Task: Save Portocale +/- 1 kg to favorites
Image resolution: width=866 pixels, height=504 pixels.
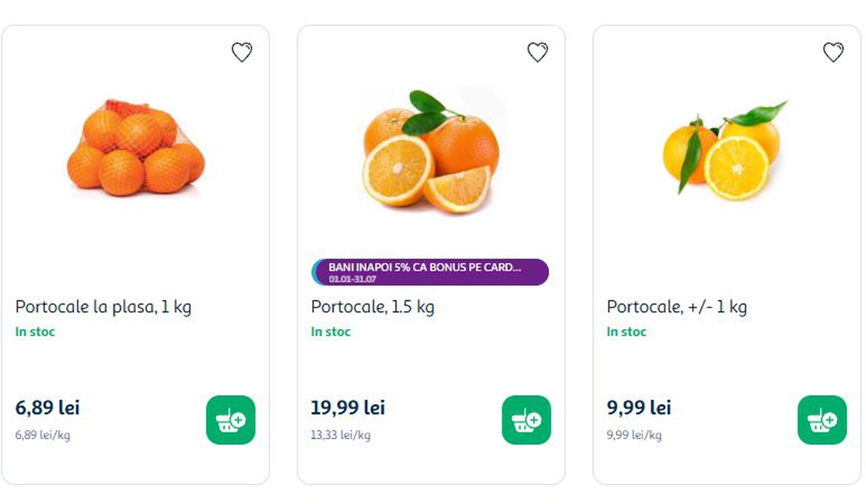Action: 833,52
